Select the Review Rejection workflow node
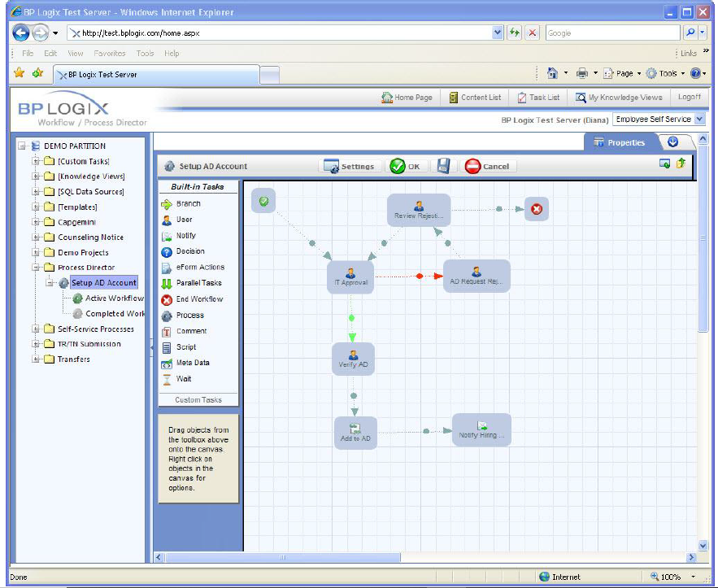The height and width of the screenshot is (588, 718). (x=419, y=210)
